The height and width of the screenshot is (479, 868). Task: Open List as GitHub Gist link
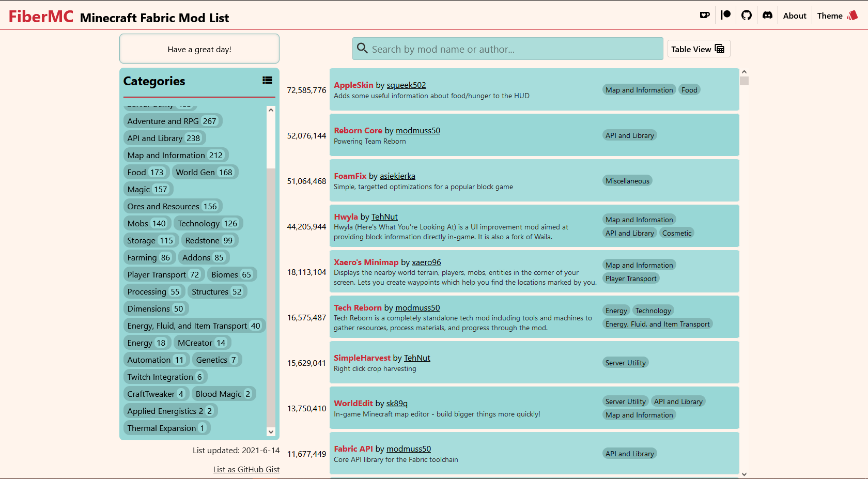coord(246,469)
